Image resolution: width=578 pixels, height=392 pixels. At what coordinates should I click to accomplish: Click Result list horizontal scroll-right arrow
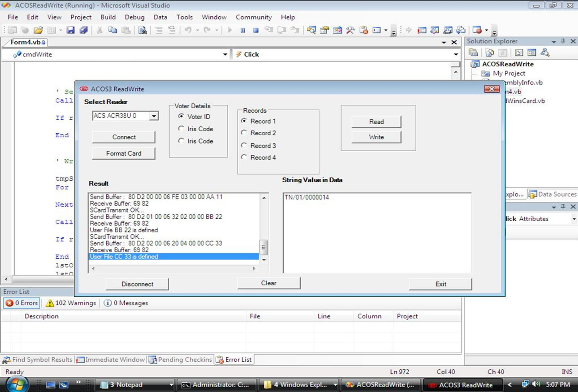click(x=254, y=269)
